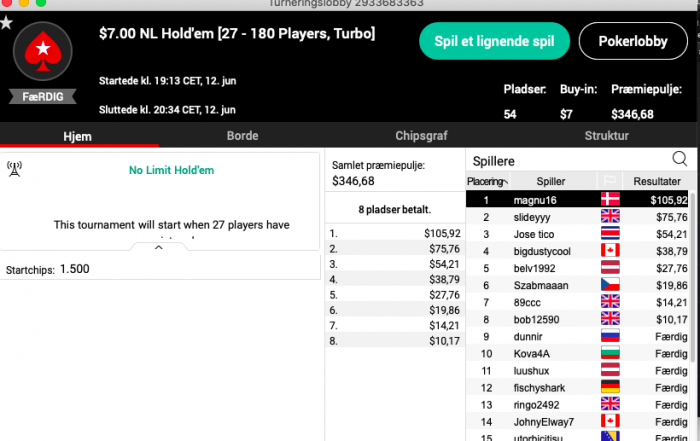Collapse the tournament info panel chevron
This screenshot has height=441, width=700.
158,247
